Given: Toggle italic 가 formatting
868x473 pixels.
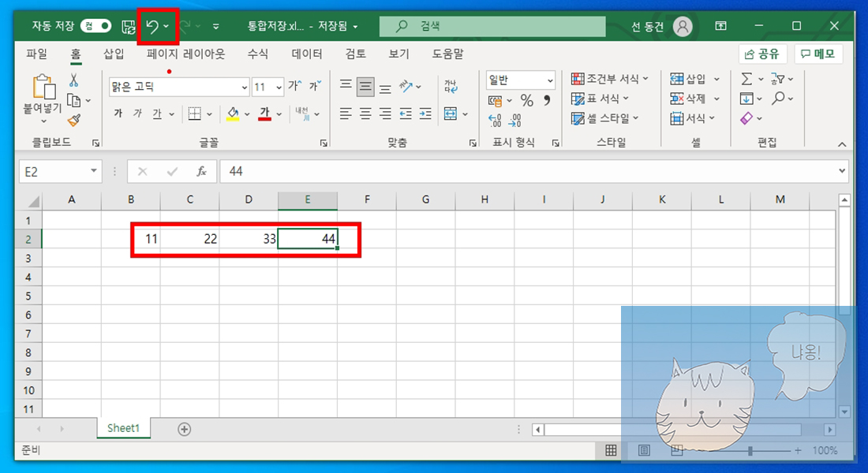Looking at the screenshot, I should 137,114.
